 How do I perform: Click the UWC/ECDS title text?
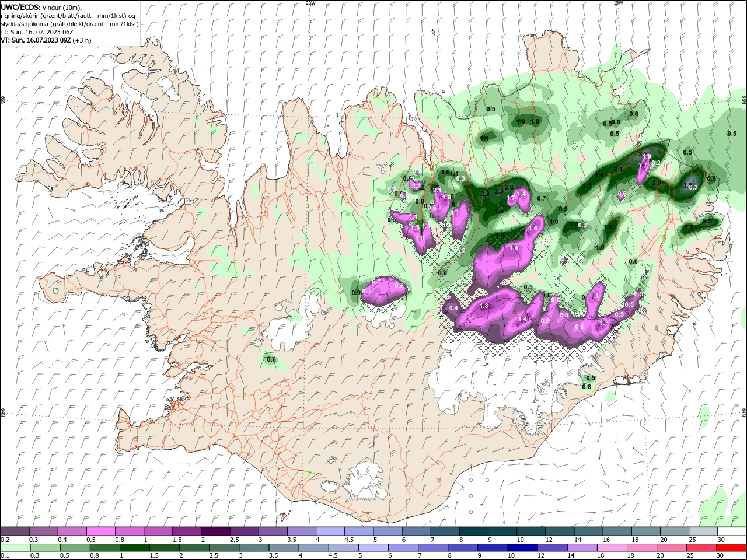point(20,7)
